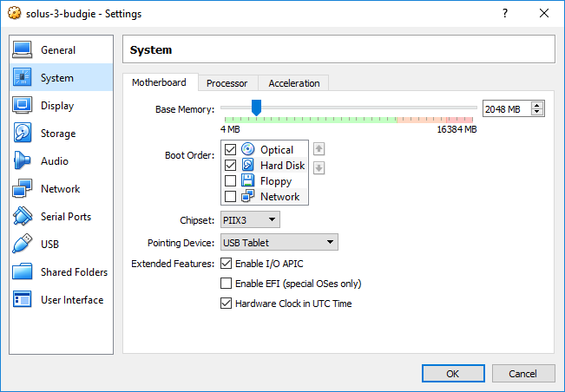The image size is (565, 392).
Task: Click the Floppy diskette icon in Boot Order
Action: (x=248, y=180)
